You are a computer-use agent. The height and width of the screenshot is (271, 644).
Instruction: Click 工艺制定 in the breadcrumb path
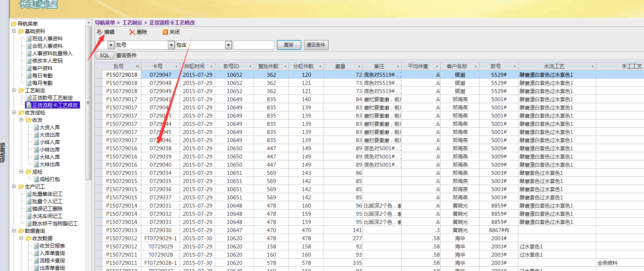[x=132, y=23]
